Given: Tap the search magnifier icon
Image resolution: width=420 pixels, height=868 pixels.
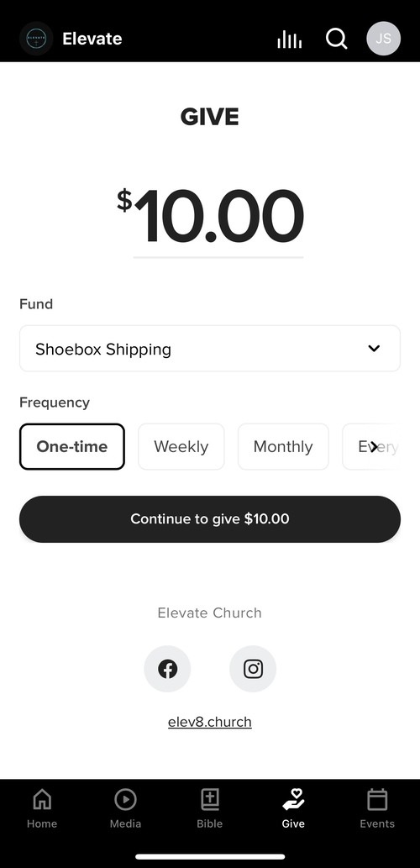Looking at the screenshot, I should pyautogui.click(x=337, y=39).
